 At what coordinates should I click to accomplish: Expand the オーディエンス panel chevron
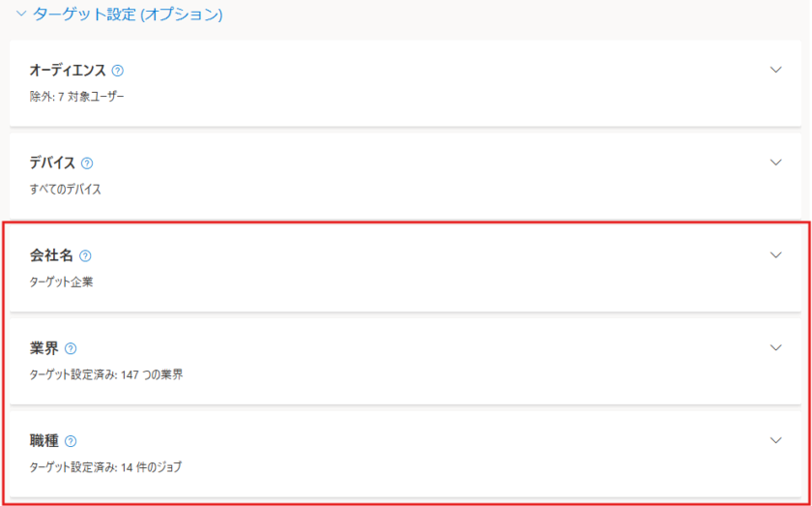pos(775,70)
